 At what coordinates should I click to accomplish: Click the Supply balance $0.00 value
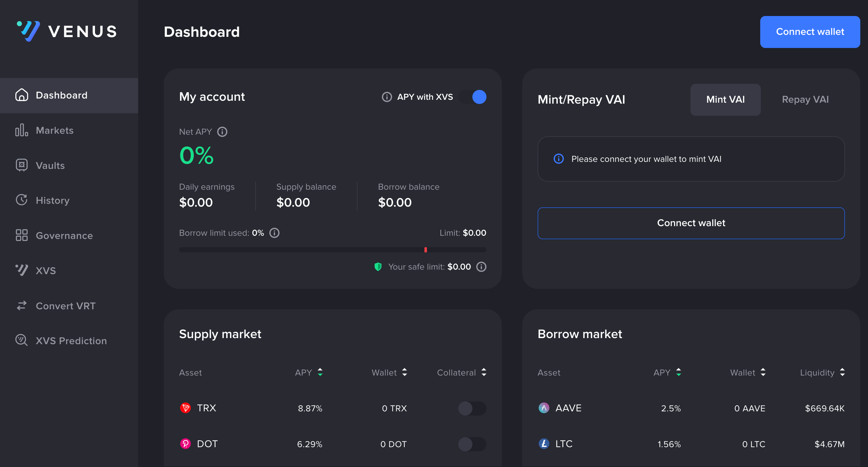pyautogui.click(x=293, y=202)
